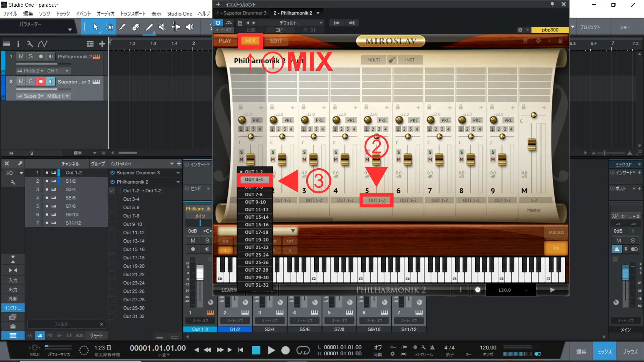
Task: Click Miroslav lock icon
Action: 560,41
